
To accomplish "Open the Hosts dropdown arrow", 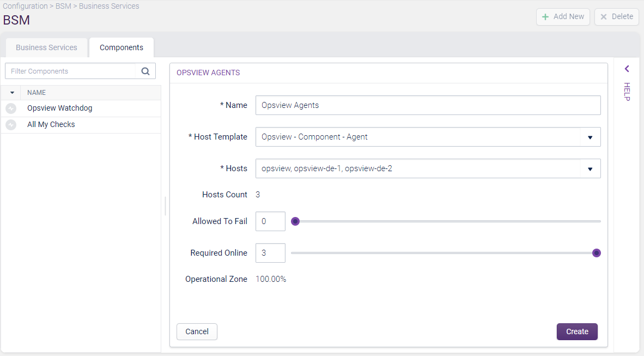I will [590, 169].
